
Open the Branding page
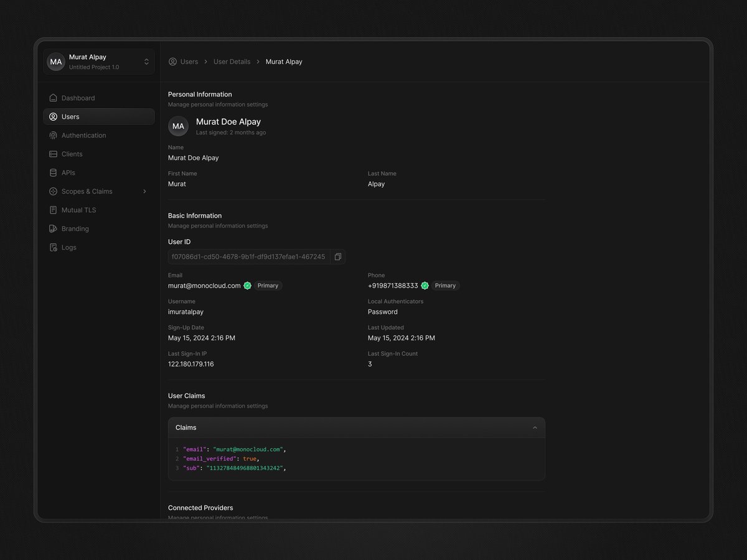[x=99, y=228]
